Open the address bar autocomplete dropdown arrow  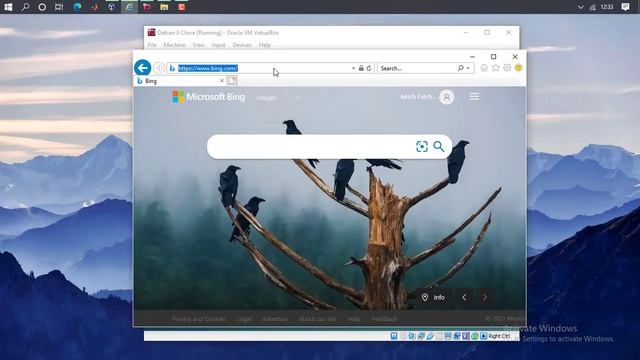click(x=353, y=68)
